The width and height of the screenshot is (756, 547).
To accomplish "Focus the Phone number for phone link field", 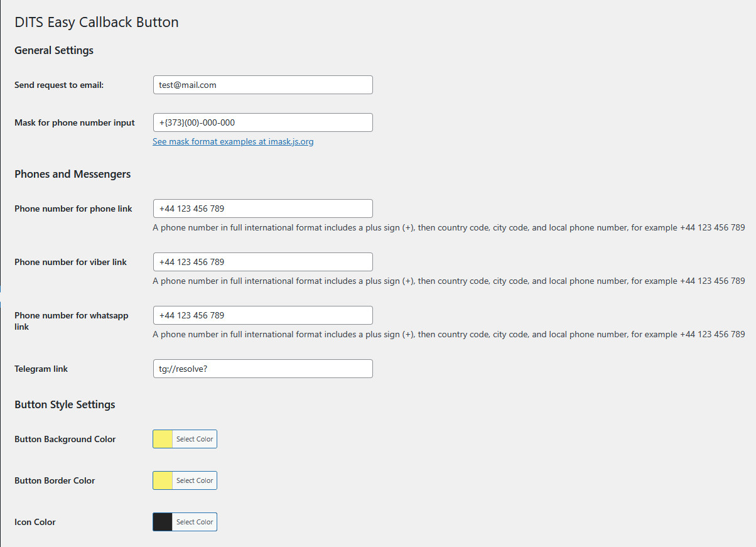I will coord(262,208).
